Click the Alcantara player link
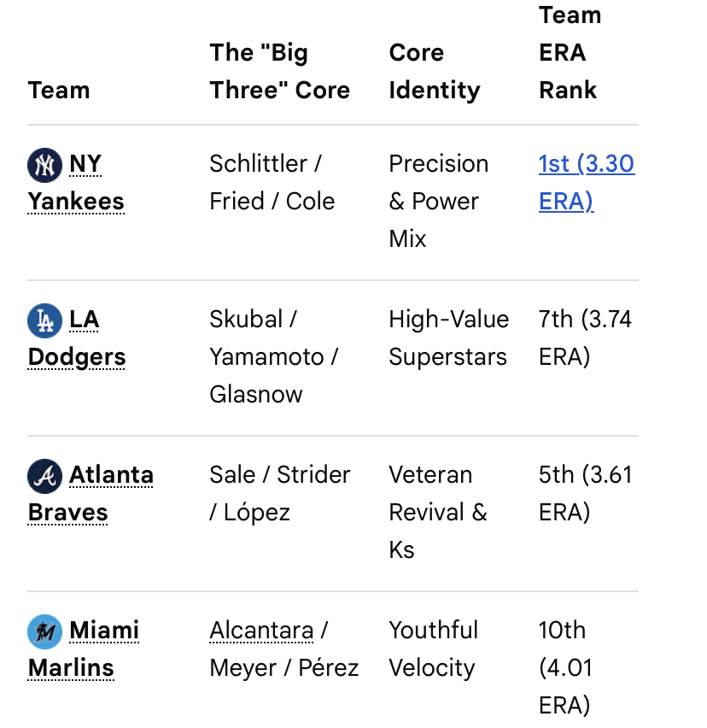This screenshot has width=707, height=728. tap(261, 631)
